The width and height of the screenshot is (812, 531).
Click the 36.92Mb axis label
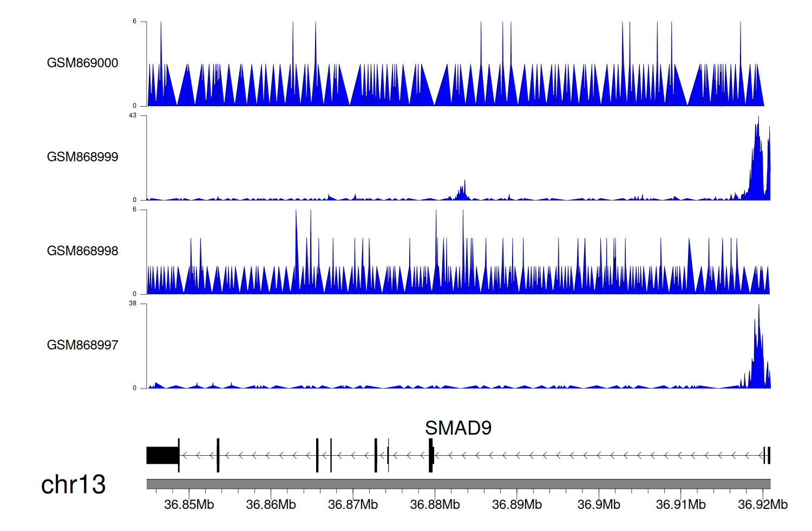[762, 504]
